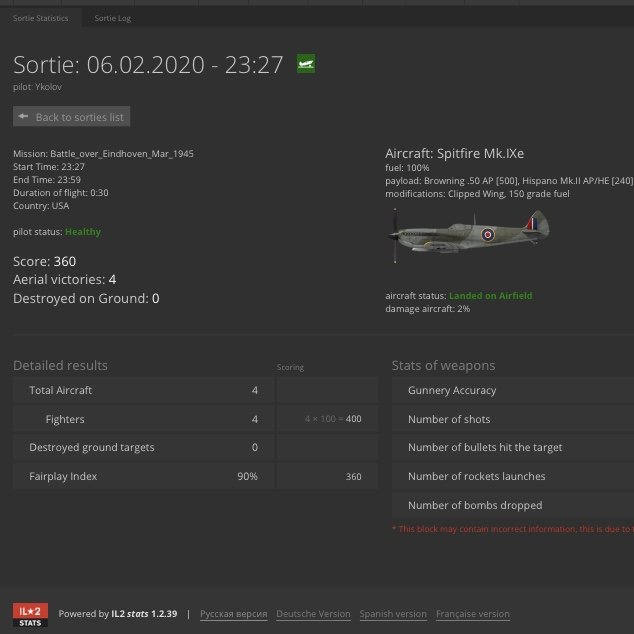
Task: Click the Country: USA text
Action: 41,206
